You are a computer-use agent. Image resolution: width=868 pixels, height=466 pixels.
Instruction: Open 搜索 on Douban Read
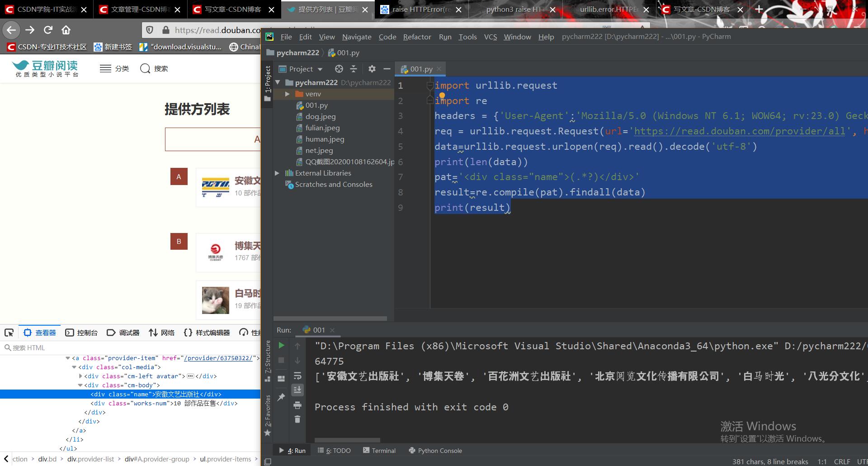(154, 68)
